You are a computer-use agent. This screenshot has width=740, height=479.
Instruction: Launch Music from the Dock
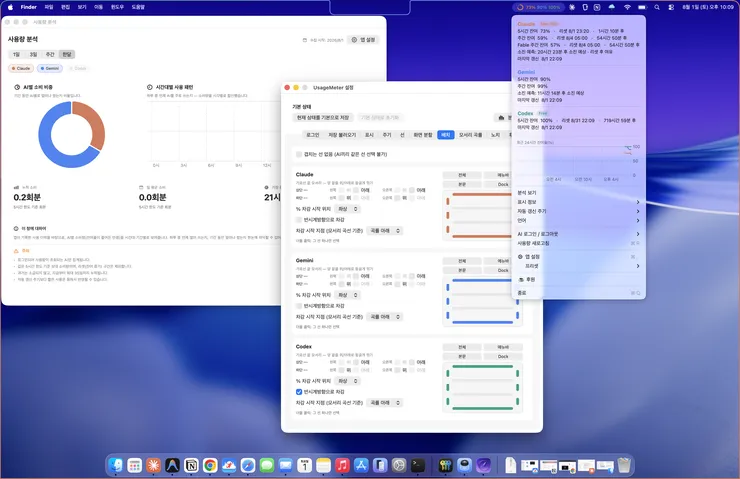point(342,466)
